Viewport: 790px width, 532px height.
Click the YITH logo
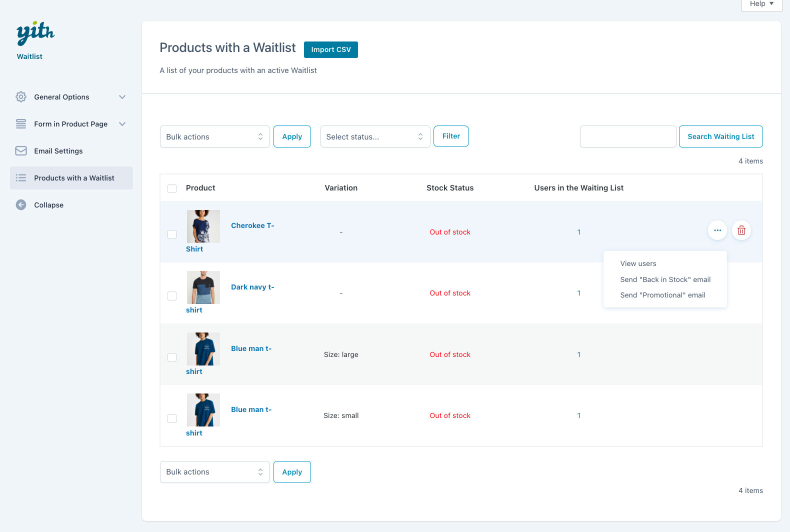click(35, 33)
